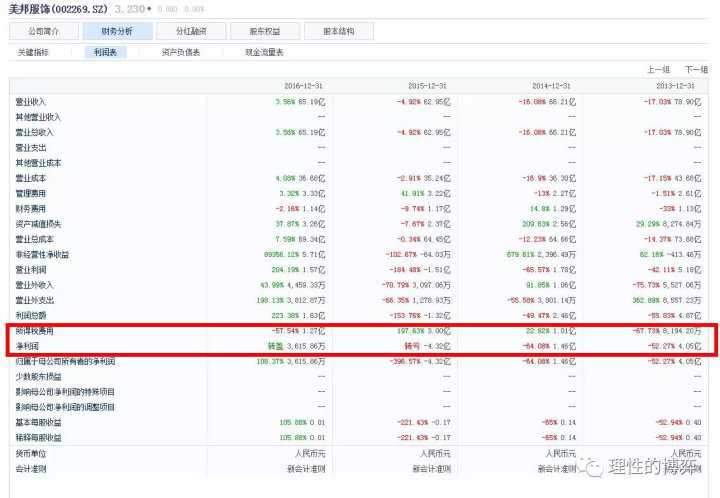
Task: Click the 2015 净利润 value -4.32亿
Action: (x=436, y=346)
